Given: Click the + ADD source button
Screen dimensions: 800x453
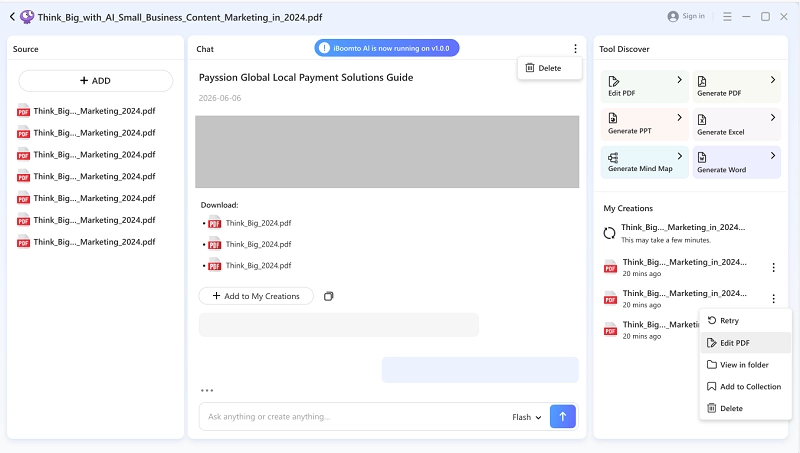Looking at the screenshot, I should pos(95,81).
